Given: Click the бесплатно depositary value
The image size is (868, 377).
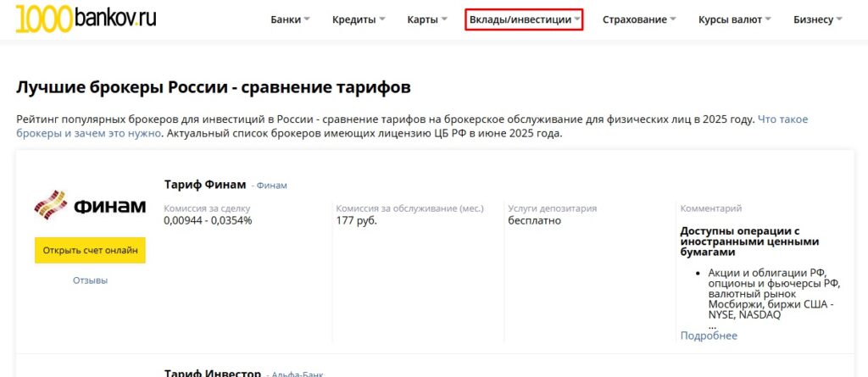Looking at the screenshot, I should [534, 220].
